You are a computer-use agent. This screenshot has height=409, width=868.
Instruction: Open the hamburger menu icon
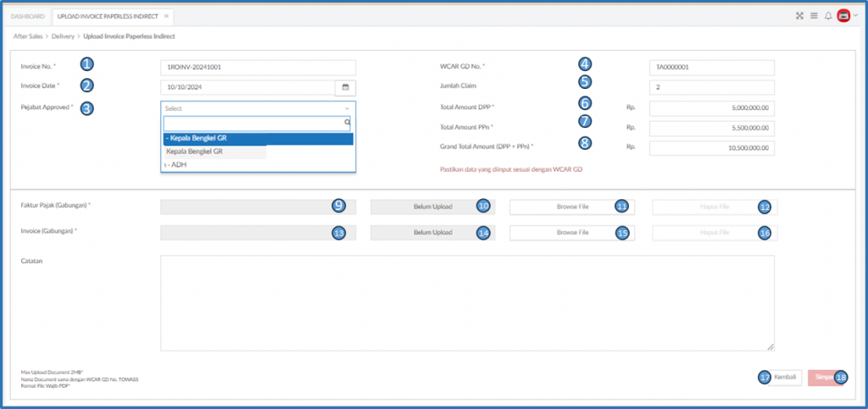[814, 16]
